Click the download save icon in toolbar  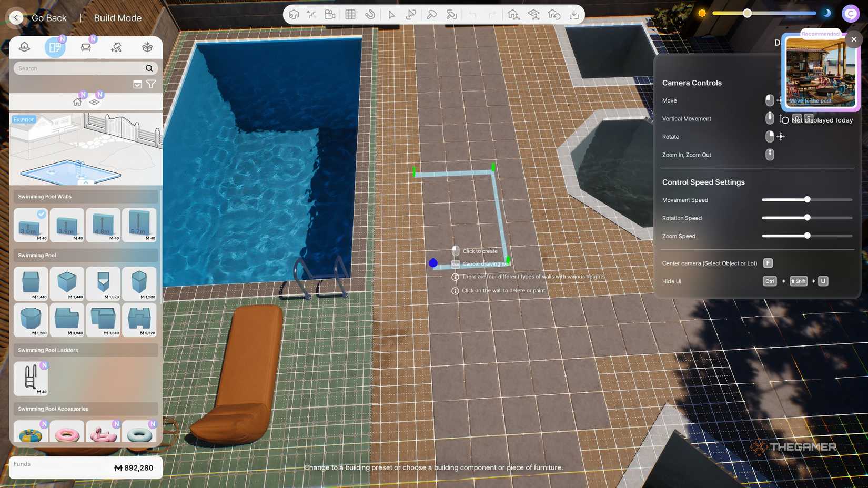[574, 15]
